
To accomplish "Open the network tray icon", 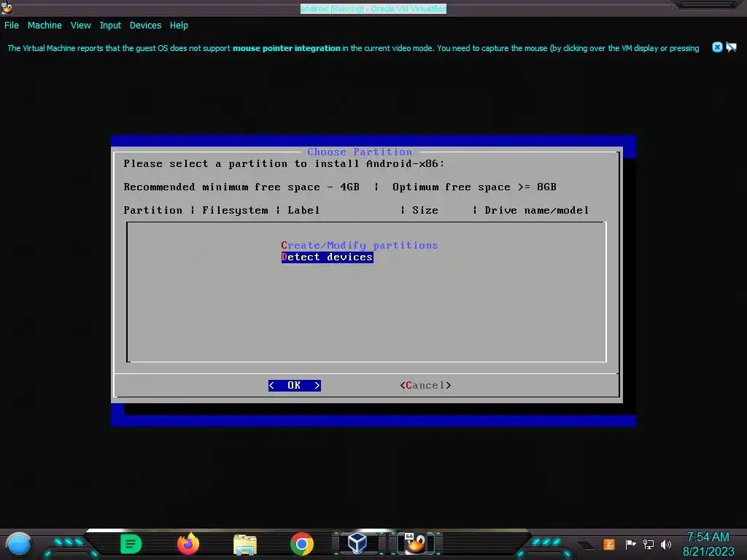I will coord(648,544).
